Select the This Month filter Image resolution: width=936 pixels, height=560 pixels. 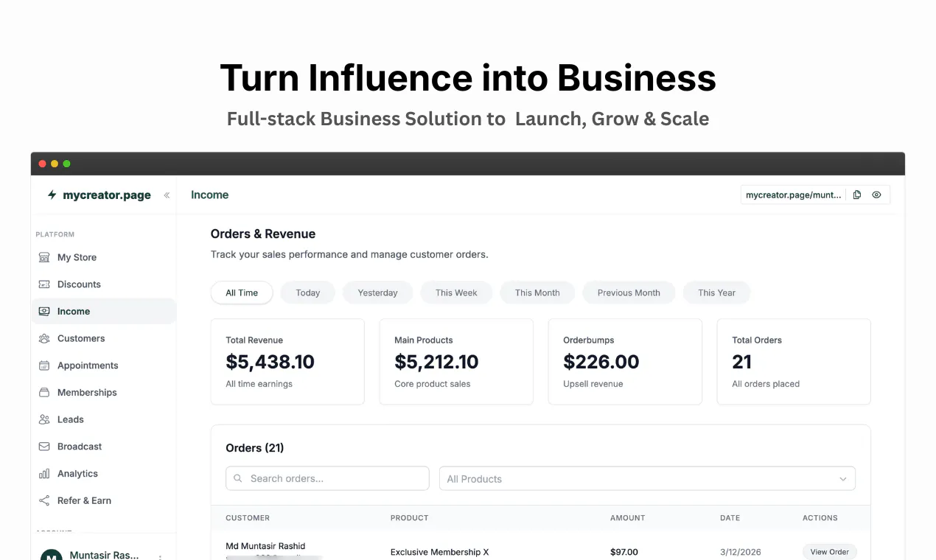coord(537,293)
